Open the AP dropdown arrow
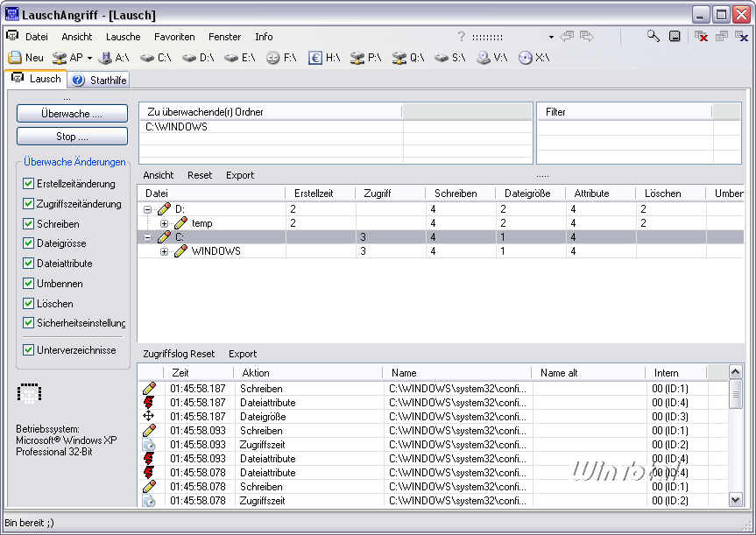 (89, 58)
